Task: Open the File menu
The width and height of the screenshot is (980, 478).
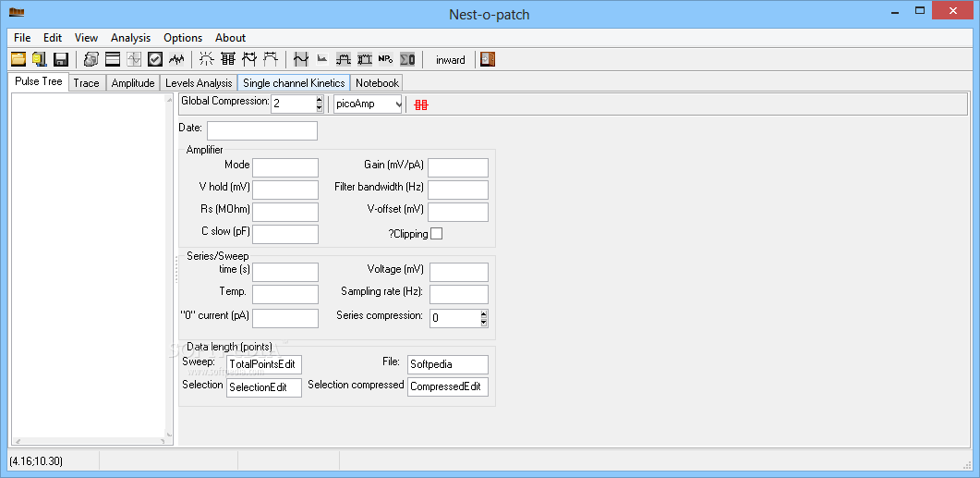Action: [x=22, y=38]
